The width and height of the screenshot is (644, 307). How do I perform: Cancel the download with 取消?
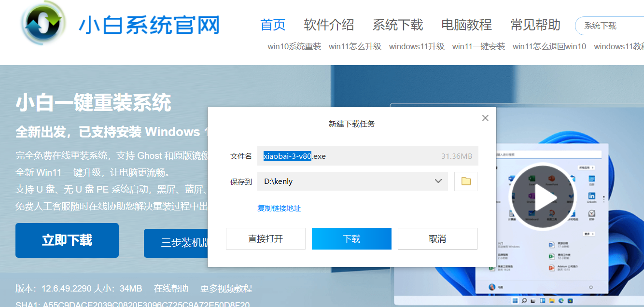tap(437, 238)
